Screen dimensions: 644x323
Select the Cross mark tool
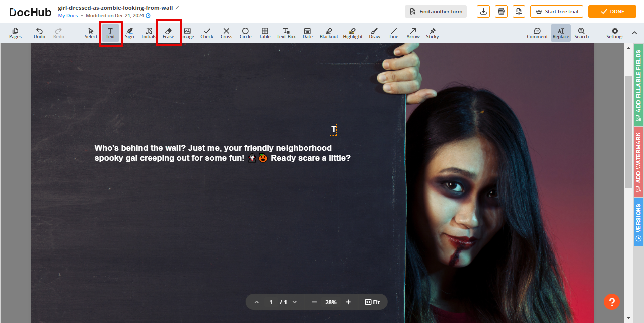226,33
